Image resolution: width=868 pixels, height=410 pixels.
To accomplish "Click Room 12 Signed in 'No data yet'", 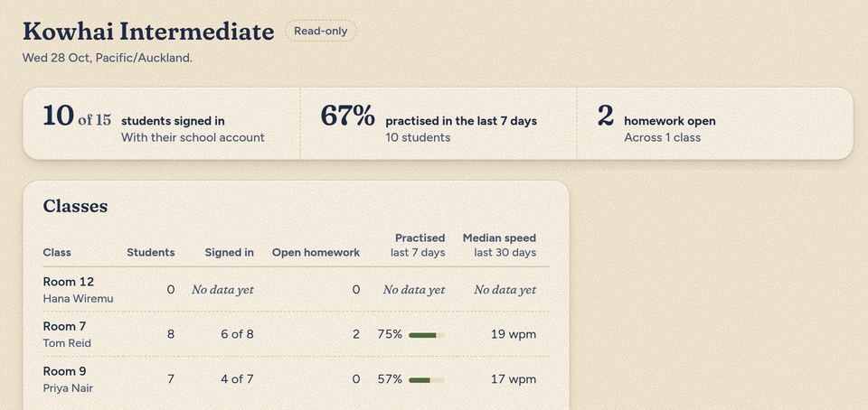I will click(x=222, y=290).
